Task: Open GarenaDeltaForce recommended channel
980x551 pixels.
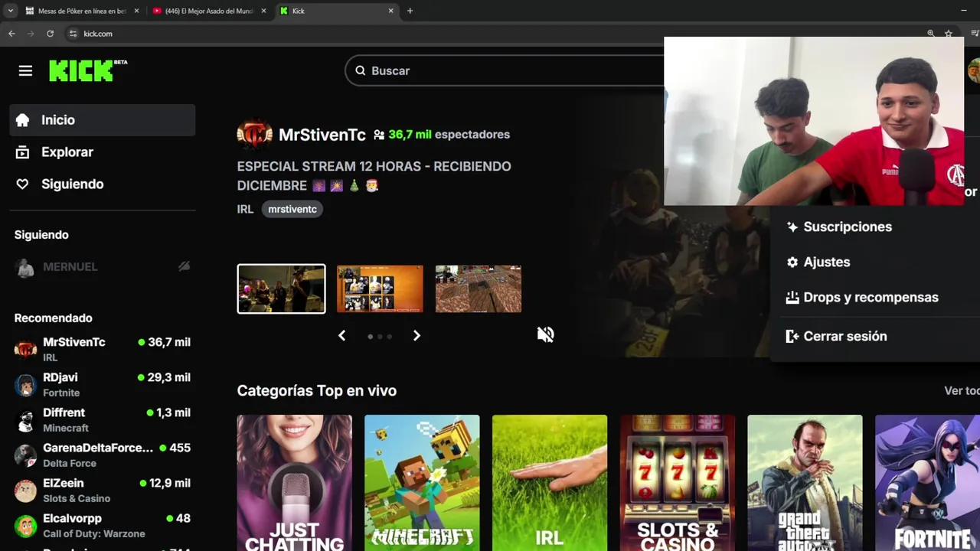Action: (103, 455)
